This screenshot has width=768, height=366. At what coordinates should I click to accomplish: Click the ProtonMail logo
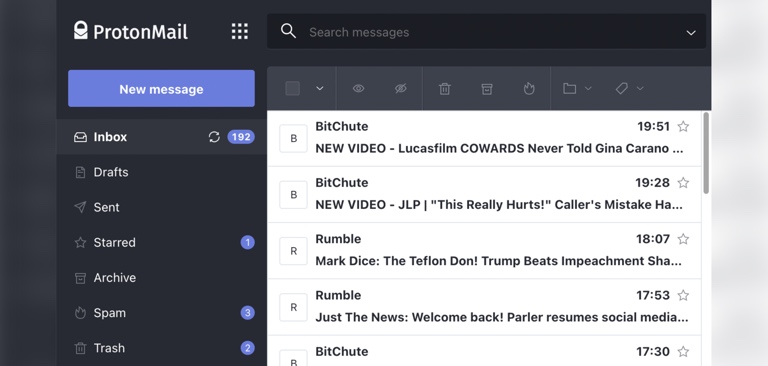[x=130, y=31]
